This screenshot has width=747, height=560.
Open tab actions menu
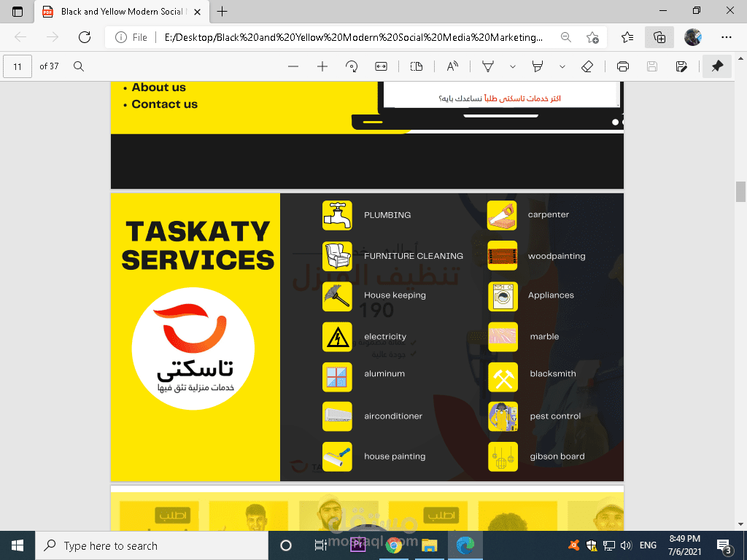point(18,12)
